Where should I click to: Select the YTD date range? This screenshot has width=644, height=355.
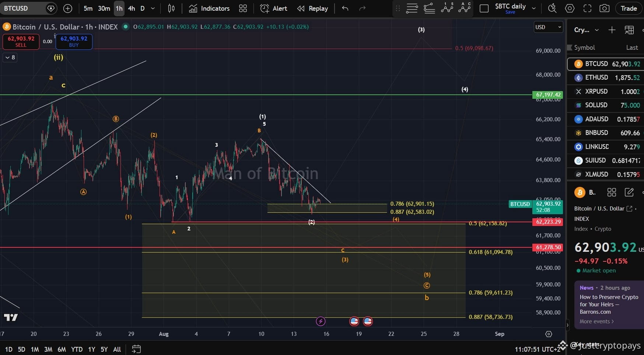pyautogui.click(x=77, y=349)
